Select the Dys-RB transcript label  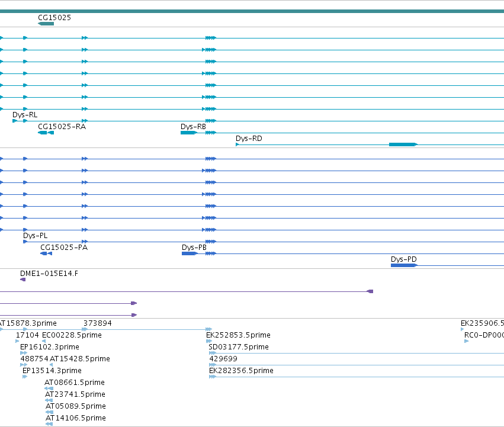(x=193, y=127)
